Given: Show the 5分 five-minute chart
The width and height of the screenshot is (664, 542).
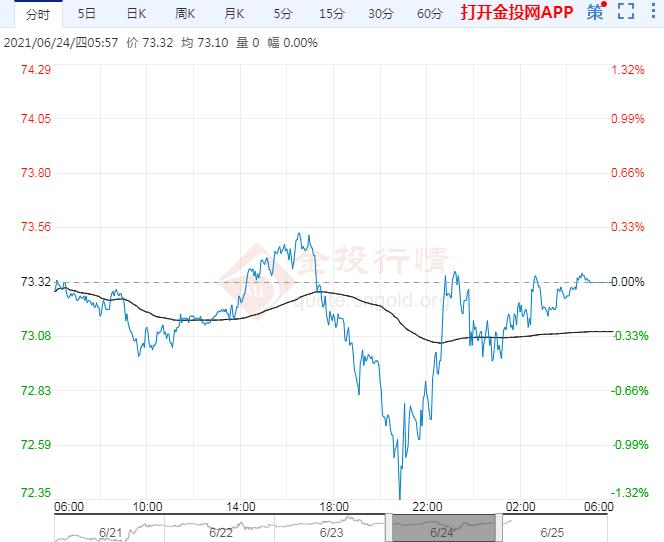Looking at the screenshot, I should [x=282, y=14].
